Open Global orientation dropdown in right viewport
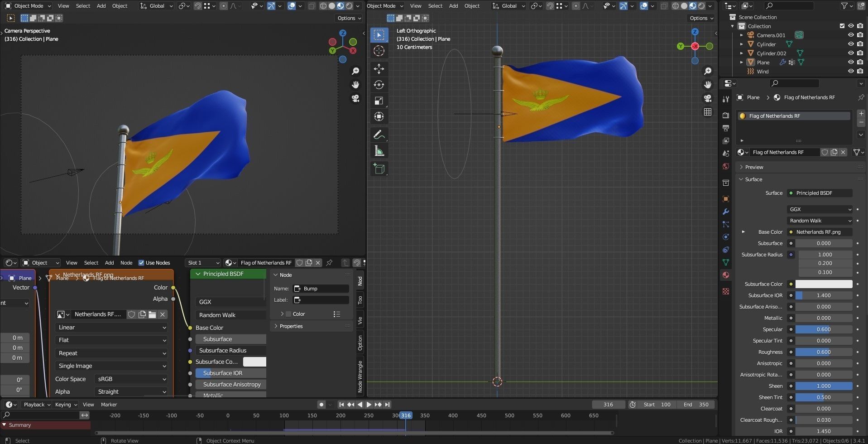868x444 pixels. point(509,6)
